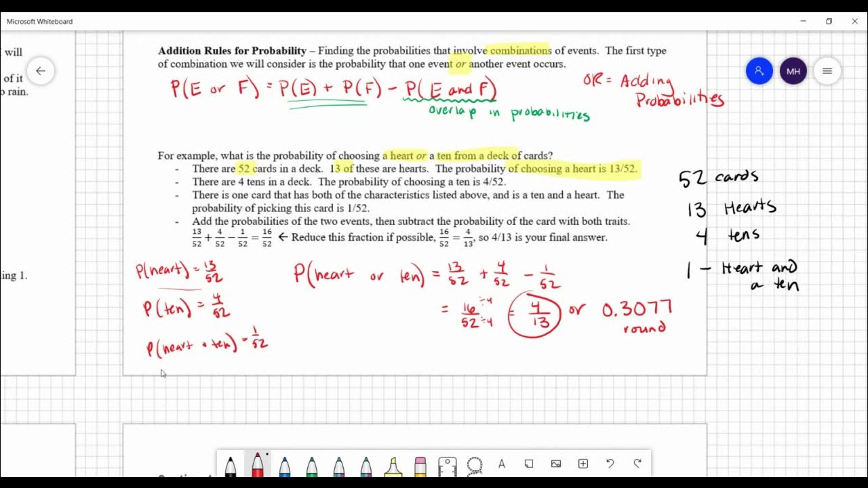The height and width of the screenshot is (488, 868).
Task: Click the 'Addition Rules for Probability' heading
Action: (x=232, y=51)
